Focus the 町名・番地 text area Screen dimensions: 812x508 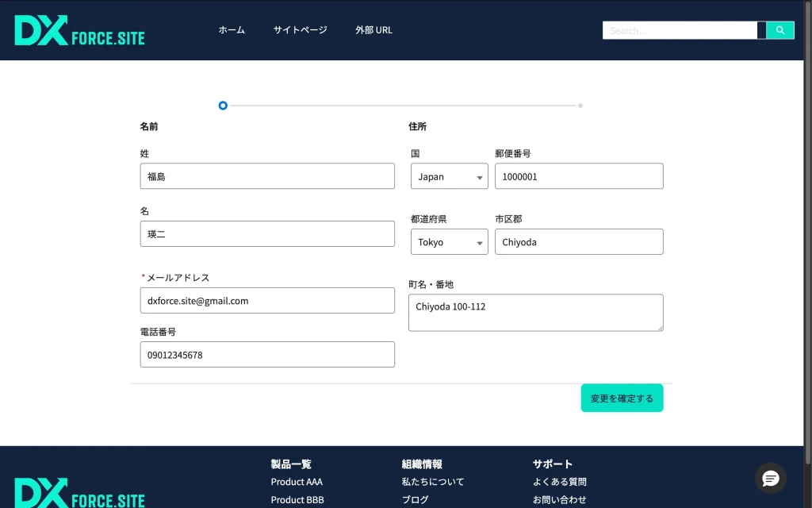click(x=535, y=313)
